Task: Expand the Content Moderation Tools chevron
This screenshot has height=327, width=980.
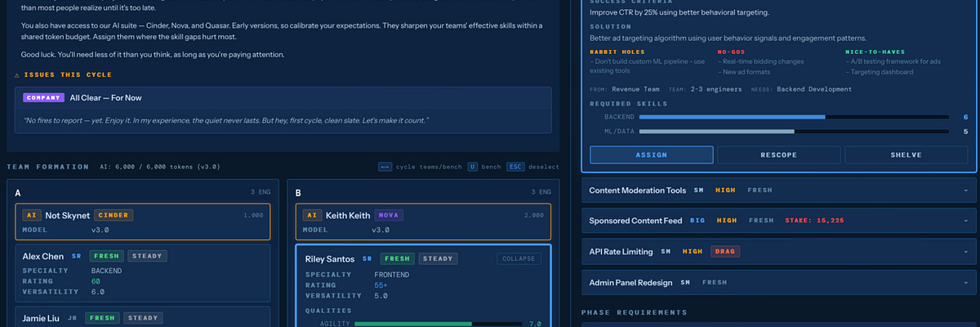Action: coord(965,190)
